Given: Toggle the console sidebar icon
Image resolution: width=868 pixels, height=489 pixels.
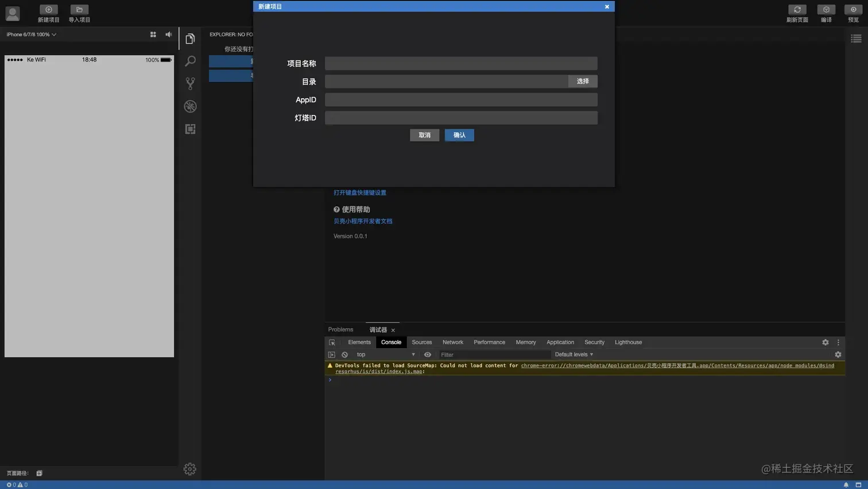Looking at the screenshot, I should 332,355.
